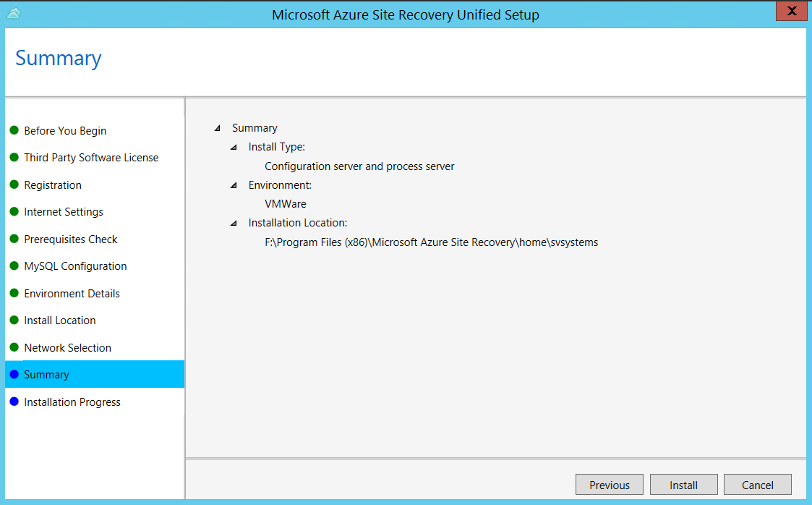Click the Cancel button

click(x=757, y=485)
